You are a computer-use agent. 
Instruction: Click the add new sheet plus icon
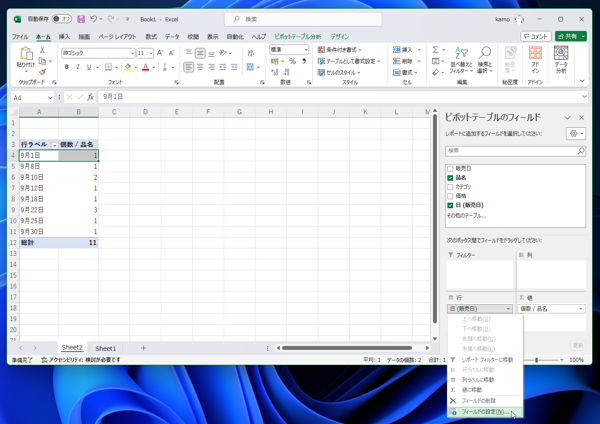(143, 348)
